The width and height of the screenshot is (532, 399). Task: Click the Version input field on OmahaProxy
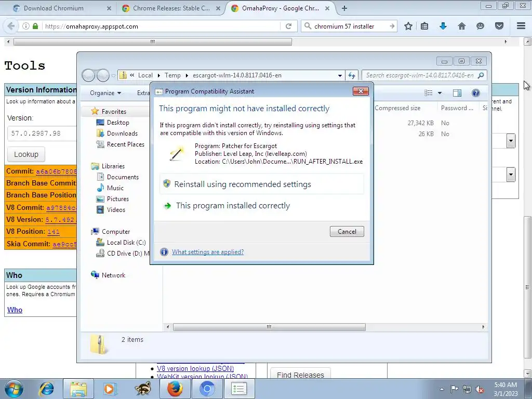click(42, 134)
